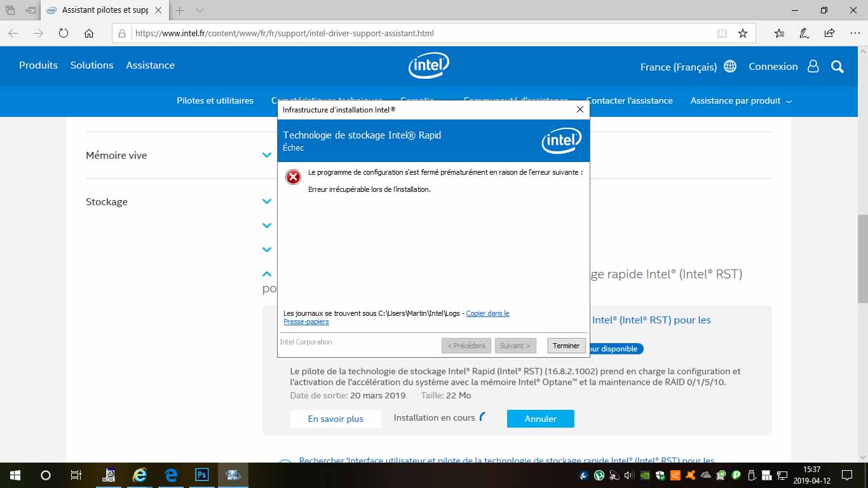Image resolution: width=868 pixels, height=488 pixels.
Task: Open Internet Explorer from the taskbar
Action: (x=139, y=475)
